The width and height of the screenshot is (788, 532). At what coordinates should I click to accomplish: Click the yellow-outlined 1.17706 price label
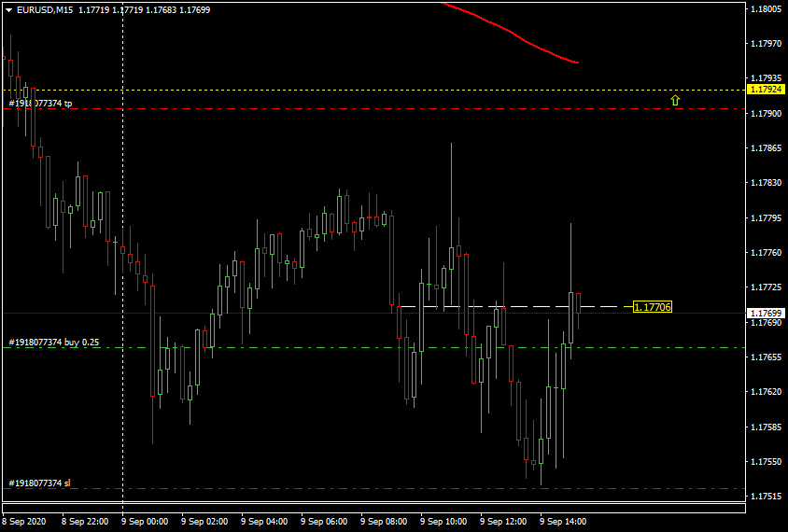pos(653,307)
